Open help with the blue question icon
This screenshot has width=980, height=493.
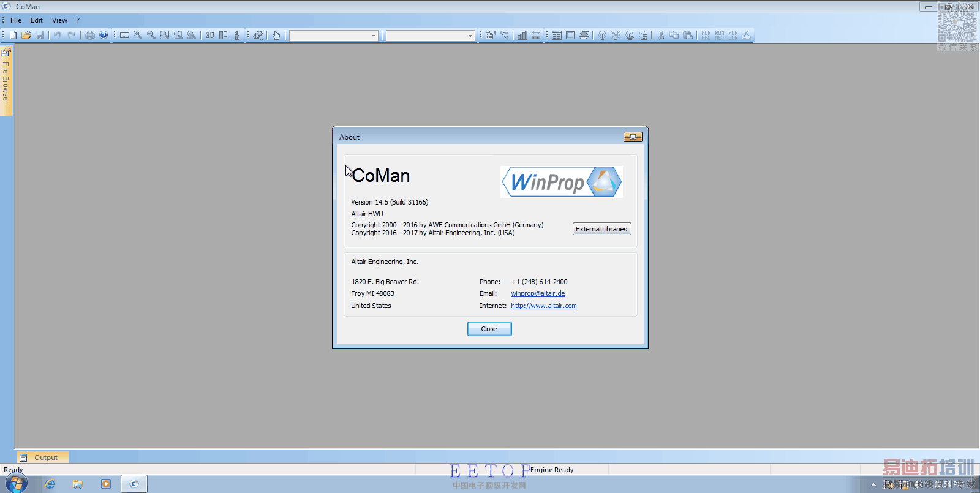104,35
